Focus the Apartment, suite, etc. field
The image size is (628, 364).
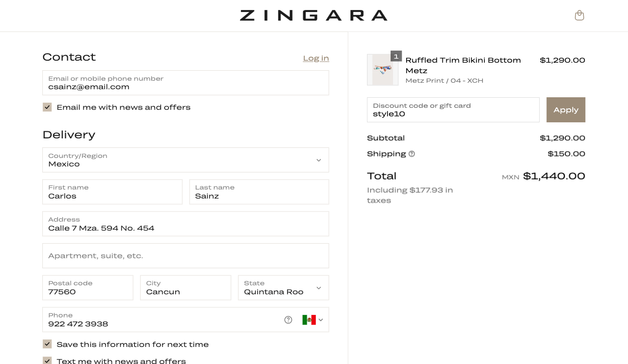pos(185,256)
